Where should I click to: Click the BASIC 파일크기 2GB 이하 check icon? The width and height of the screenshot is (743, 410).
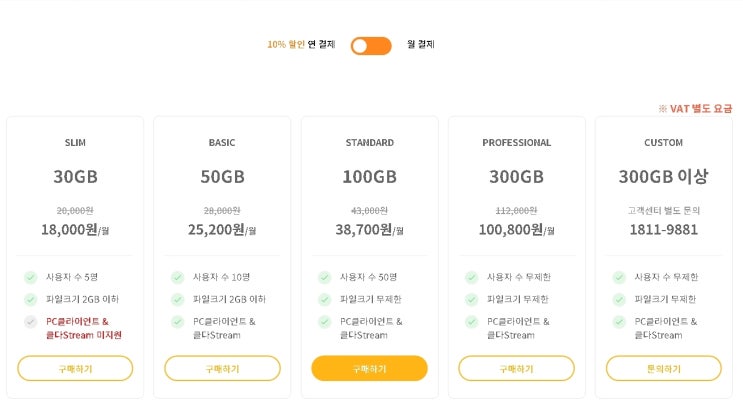pos(178,299)
